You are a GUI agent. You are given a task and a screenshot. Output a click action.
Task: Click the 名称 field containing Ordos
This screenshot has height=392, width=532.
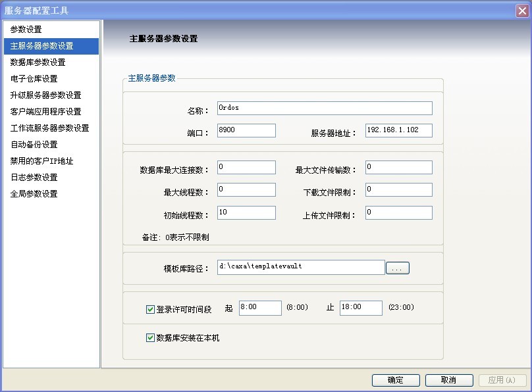325,108
